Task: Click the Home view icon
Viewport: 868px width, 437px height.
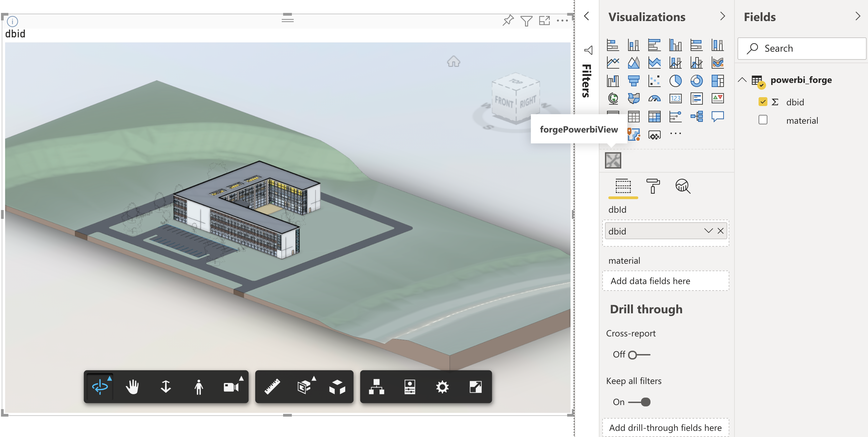Action: point(453,62)
